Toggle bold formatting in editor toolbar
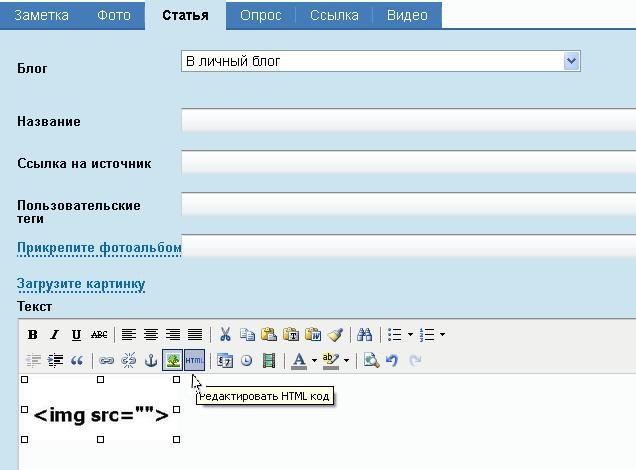636x470 pixels. pos(33,335)
